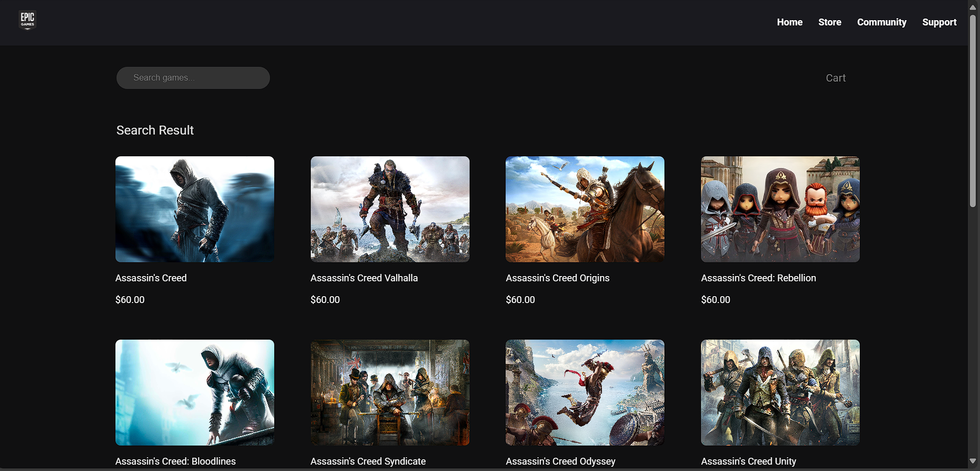This screenshot has width=980, height=471.
Task: Click the scrollbar up arrow
Action: (973, 7)
